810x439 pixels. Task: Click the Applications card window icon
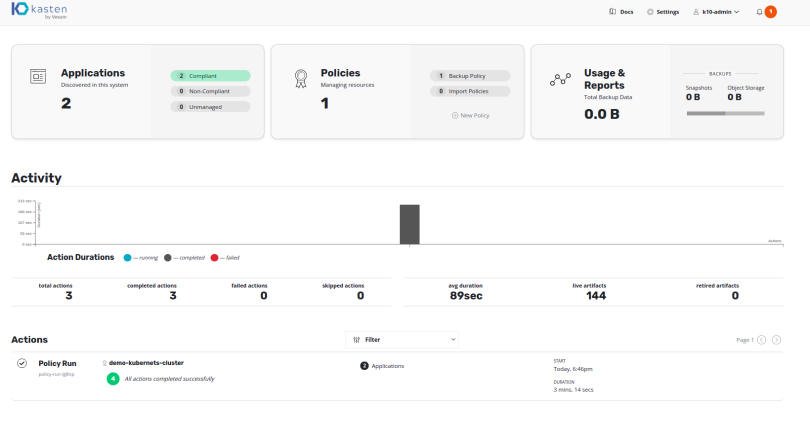38,76
